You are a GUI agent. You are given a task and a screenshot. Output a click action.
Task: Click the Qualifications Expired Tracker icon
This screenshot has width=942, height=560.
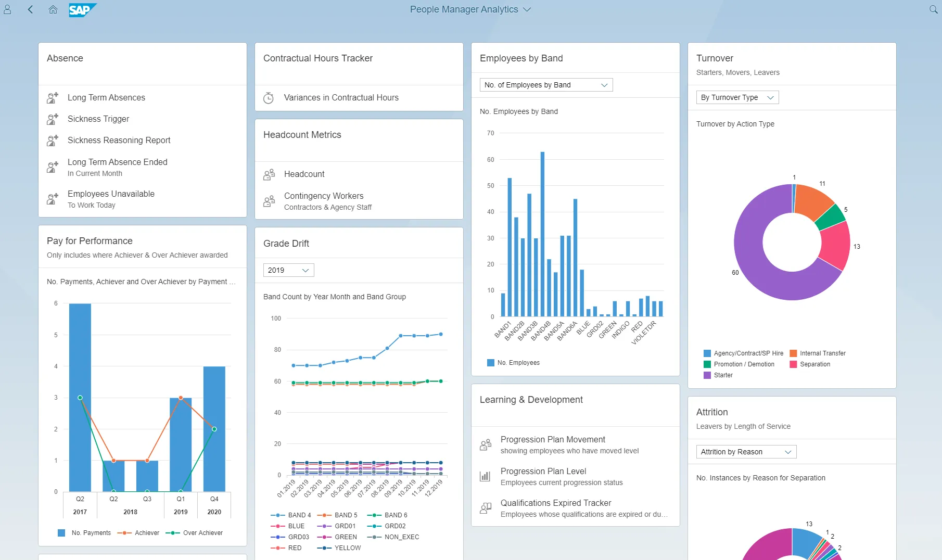(486, 508)
